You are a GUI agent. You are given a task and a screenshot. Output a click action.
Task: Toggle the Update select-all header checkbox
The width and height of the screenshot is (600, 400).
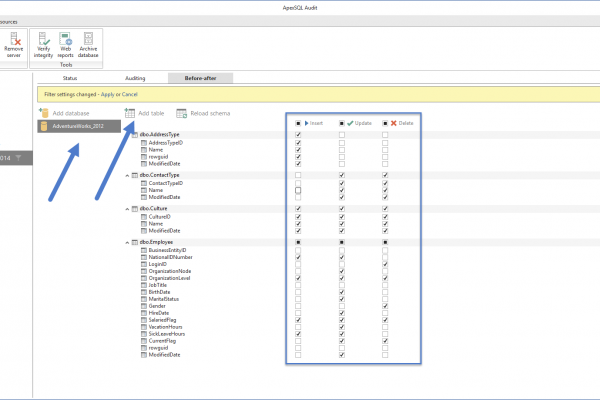342,123
